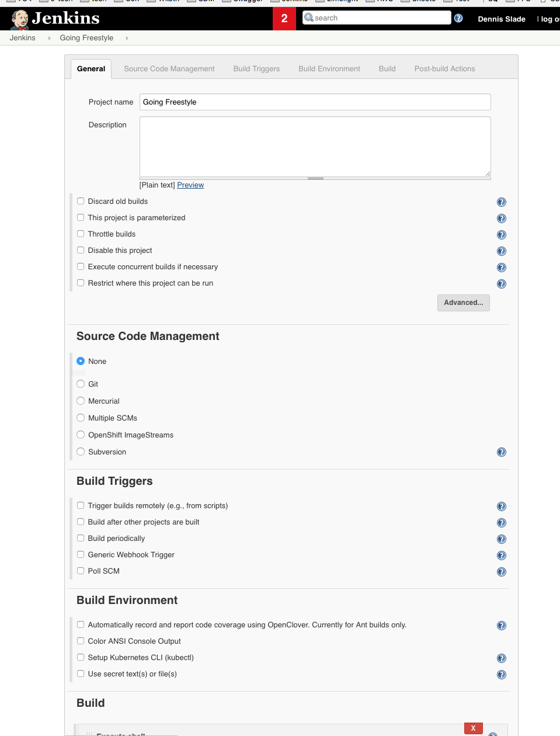Open help for OpenClover code coverage option
The height and width of the screenshot is (736, 560).
[501, 626]
